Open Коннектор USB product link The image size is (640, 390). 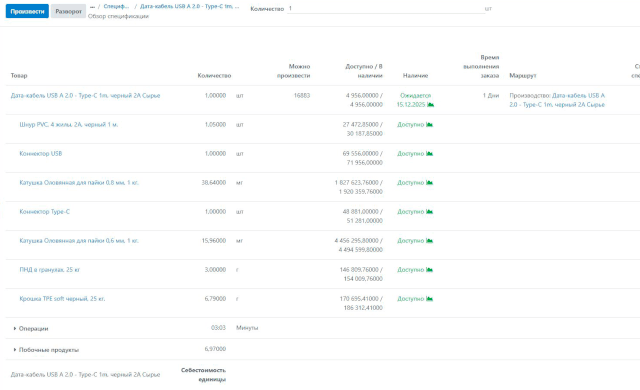tap(41, 153)
